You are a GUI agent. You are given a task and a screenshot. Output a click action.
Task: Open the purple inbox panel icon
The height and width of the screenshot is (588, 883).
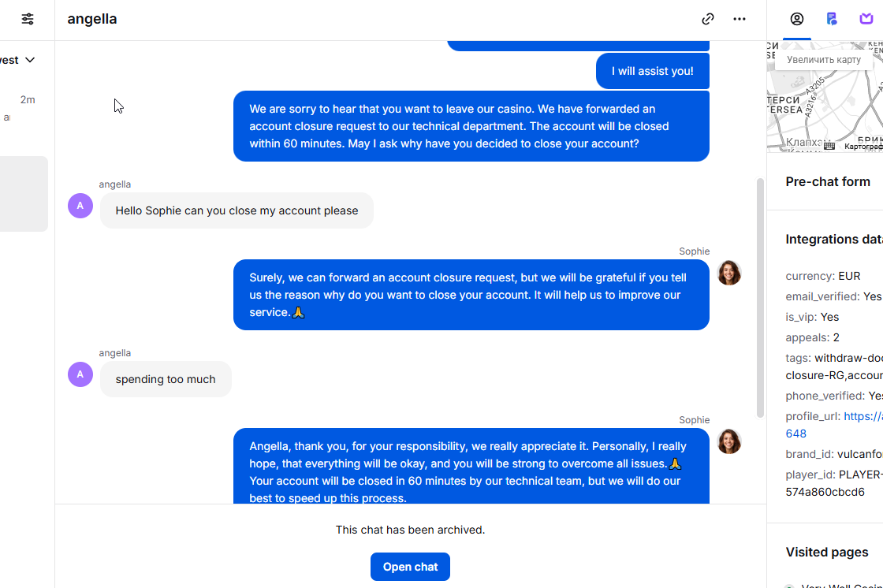pos(866,19)
